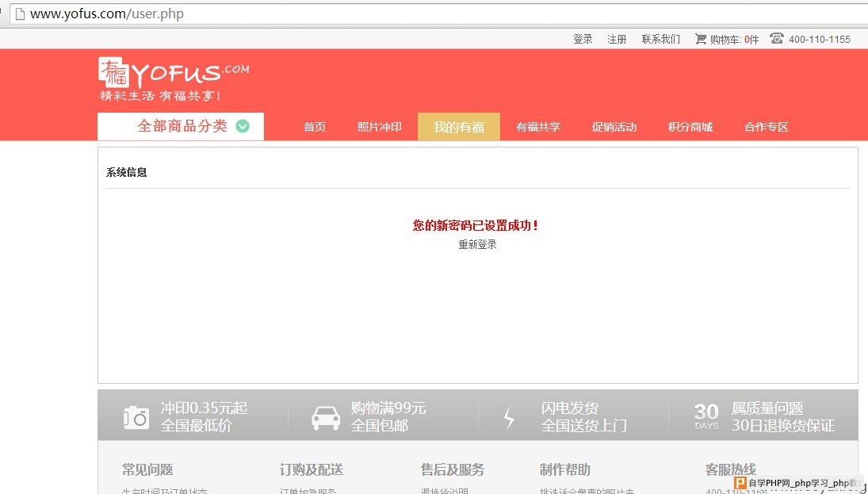
Task: Click the 精彩生活 有福共享 slogan
Action: [x=160, y=96]
